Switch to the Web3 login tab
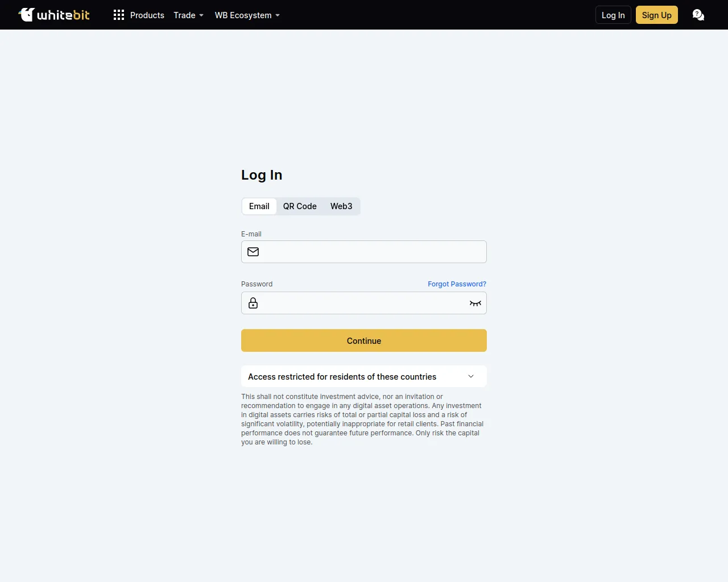This screenshot has height=582, width=728. coord(341,206)
